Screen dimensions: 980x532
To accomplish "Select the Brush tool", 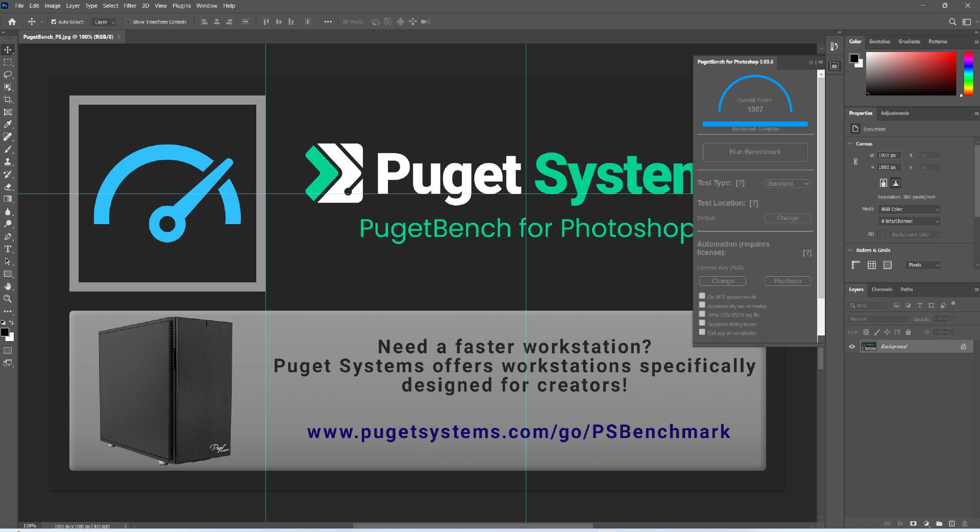I will (8, 150).
